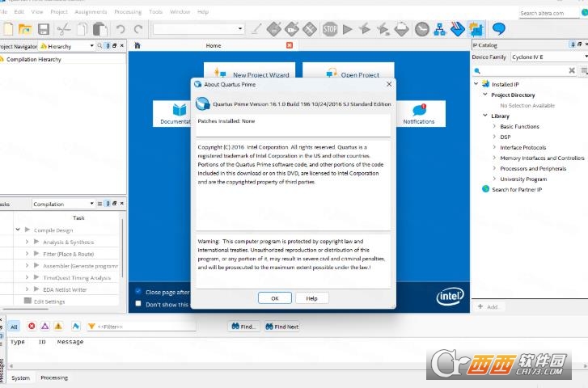
Task: Click IP Catalog search magnifier icon
Action: tap(477, 70)
